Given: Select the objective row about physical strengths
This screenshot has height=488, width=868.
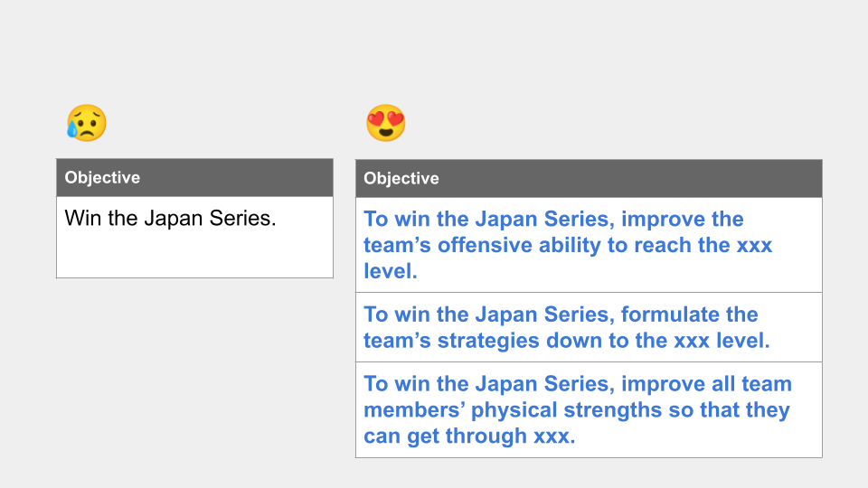Looking at the screenshot, I should (x=589, y=409).
